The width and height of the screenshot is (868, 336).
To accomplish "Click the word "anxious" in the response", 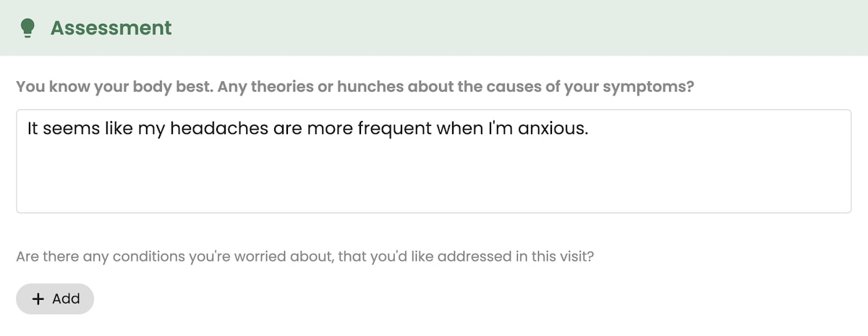I will 551,130.
